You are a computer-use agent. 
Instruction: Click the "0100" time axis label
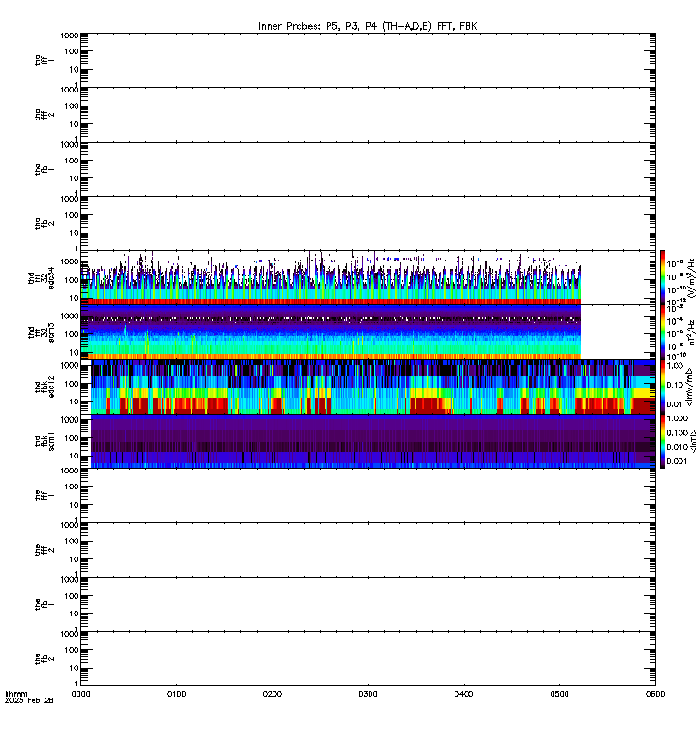point(176,694)
